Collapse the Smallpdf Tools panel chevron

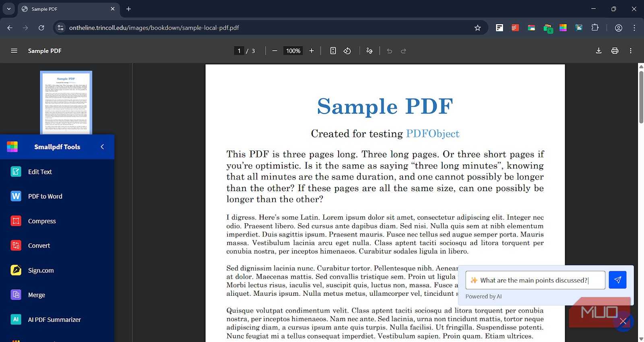pyautogui.click(x=102, y=147)
